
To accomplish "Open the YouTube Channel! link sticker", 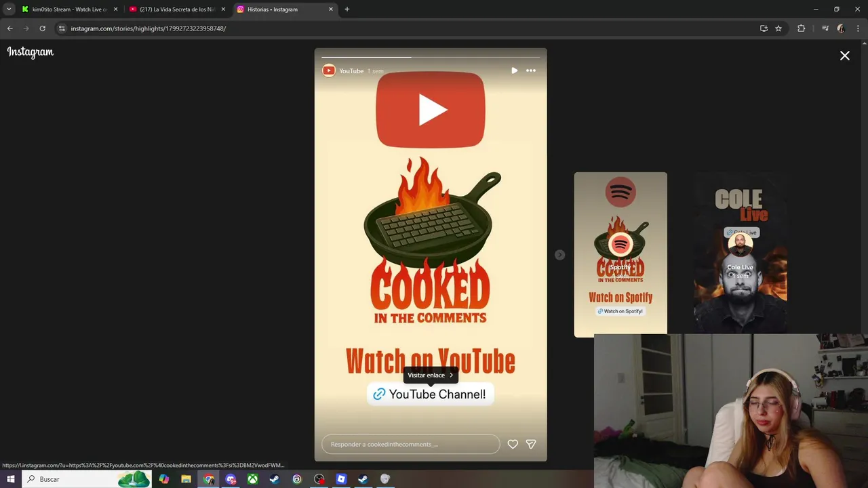I will coord(431,394).
